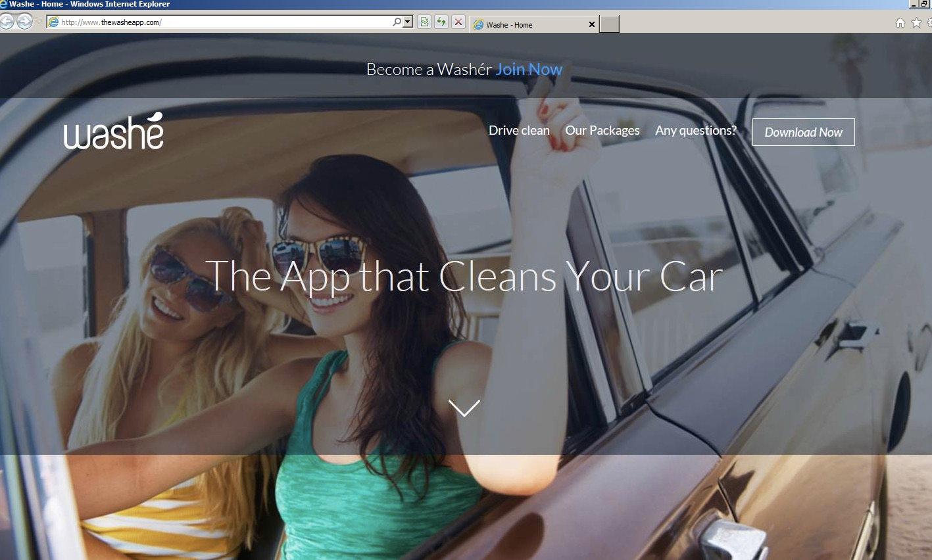The image size is (932, 560).
Task: Open the Drive clean menu item
Action: (519, 131)
